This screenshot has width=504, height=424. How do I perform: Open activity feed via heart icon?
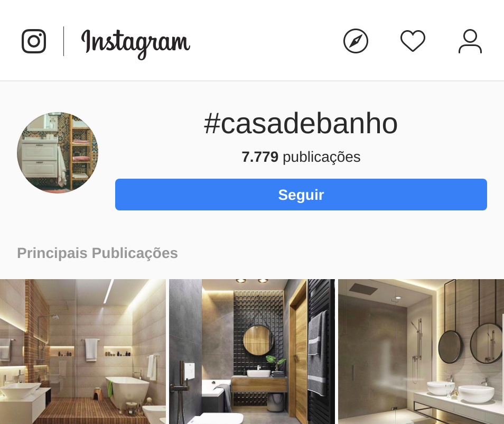tap(413, 41)
